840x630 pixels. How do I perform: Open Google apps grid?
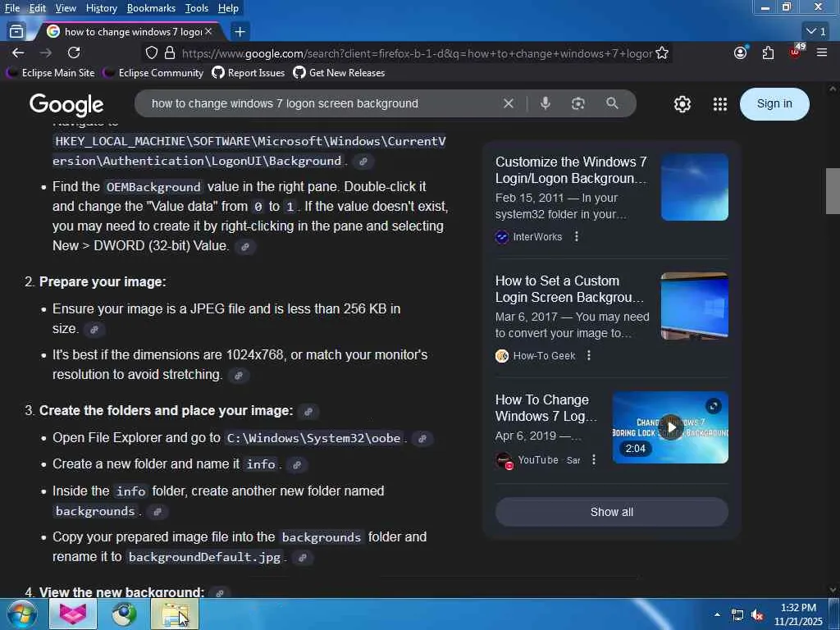pos(720,104)
